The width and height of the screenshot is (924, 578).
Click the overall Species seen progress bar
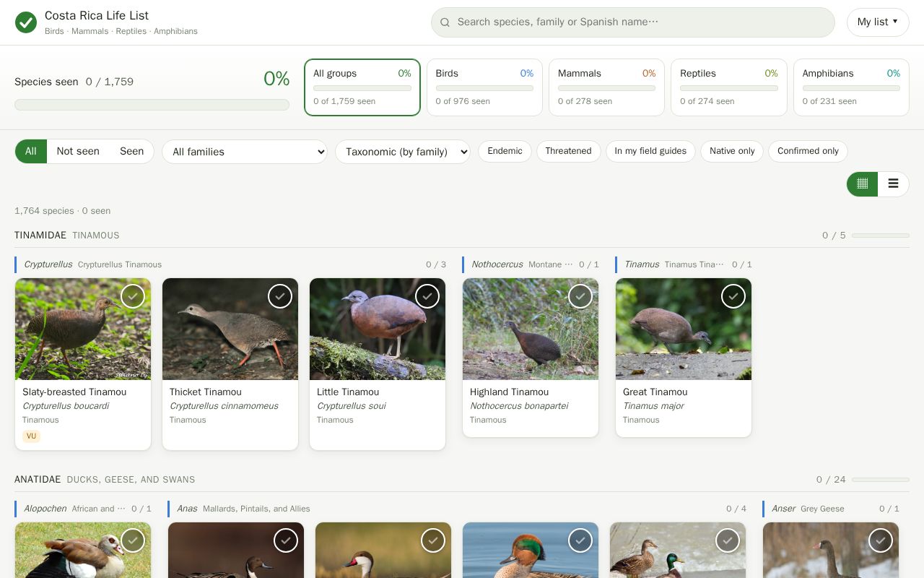pyautogui.click(x=152, y=105)
